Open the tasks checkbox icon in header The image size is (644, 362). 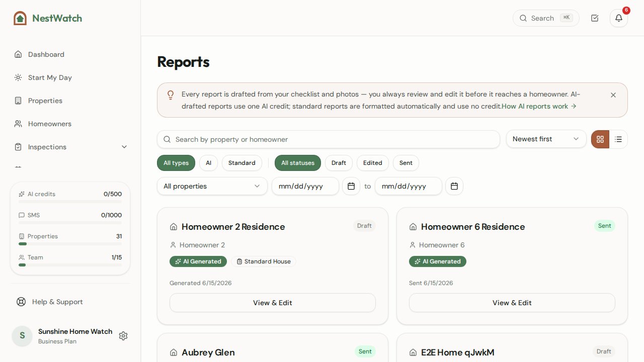coord(595,18)
